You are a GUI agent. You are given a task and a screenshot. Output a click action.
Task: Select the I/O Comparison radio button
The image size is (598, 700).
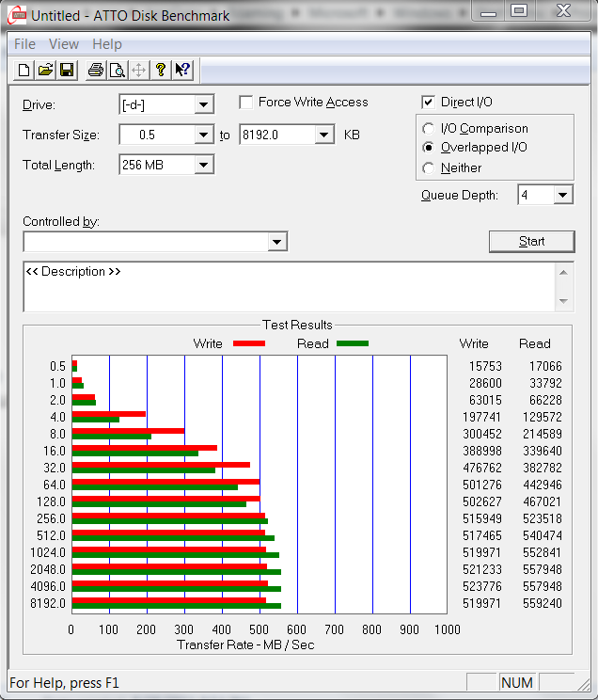pyautogui.click(x=429, y=129)
